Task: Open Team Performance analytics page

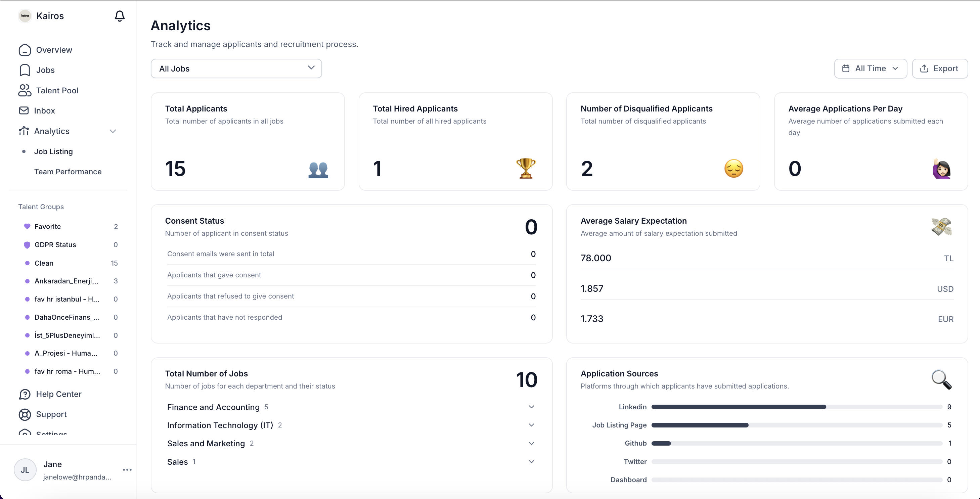Action: pyautogui.click(x=68, y=172)
